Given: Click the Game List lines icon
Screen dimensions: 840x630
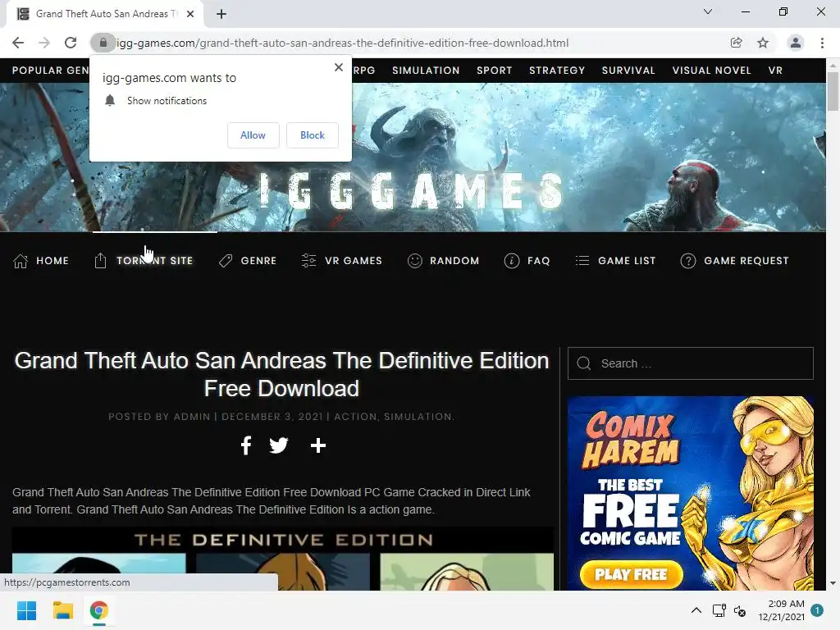Looking at the screenshot, I should click(x=582, y=261).
